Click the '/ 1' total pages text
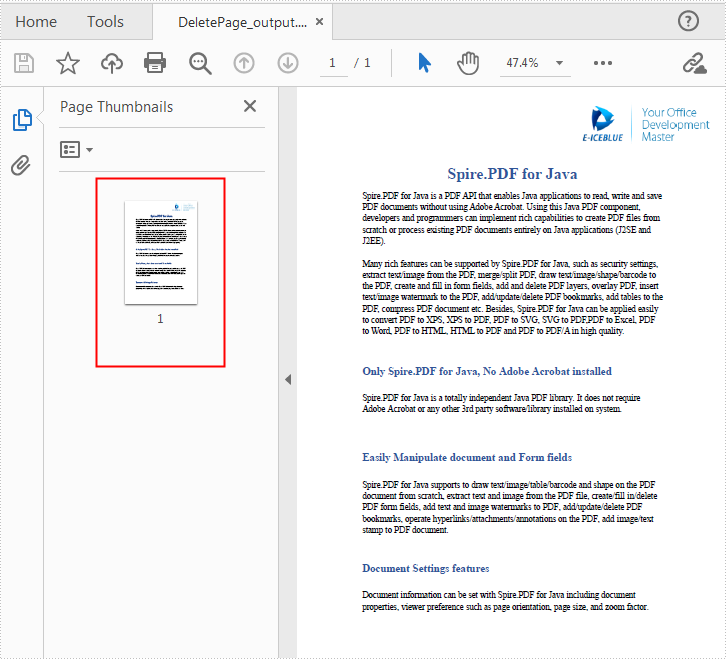 click(362, 63)
